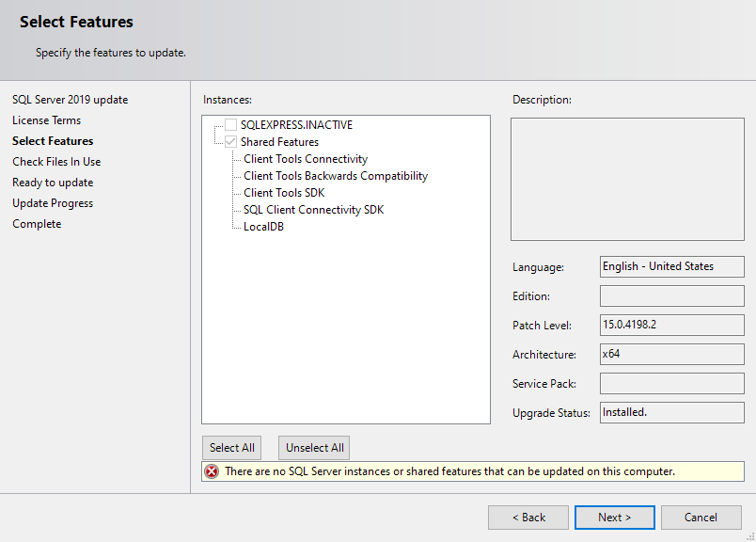This screenshot has height=542, width=756.
Task: Go back to the previous wizard step
Action: 528,517
